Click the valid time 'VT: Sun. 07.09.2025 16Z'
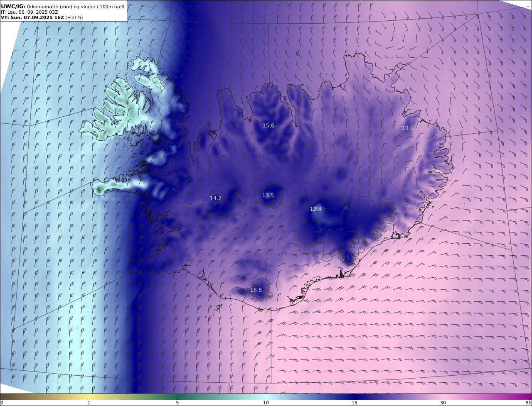Viewport: 532px width, 406px height. pos(32,17)
